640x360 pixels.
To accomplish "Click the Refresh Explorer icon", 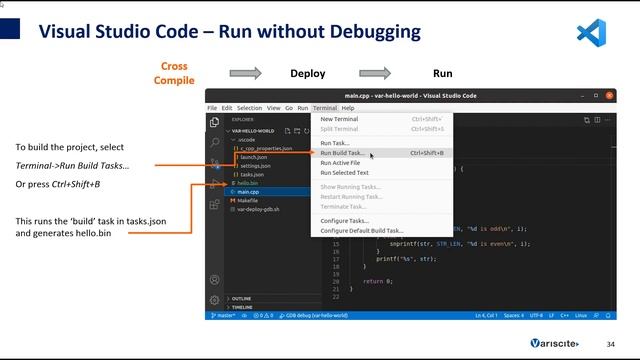I will click(306, 131).
